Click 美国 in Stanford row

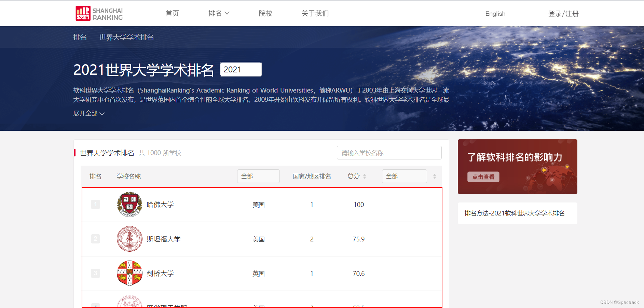pyautogui.click(x=259, y=239)
